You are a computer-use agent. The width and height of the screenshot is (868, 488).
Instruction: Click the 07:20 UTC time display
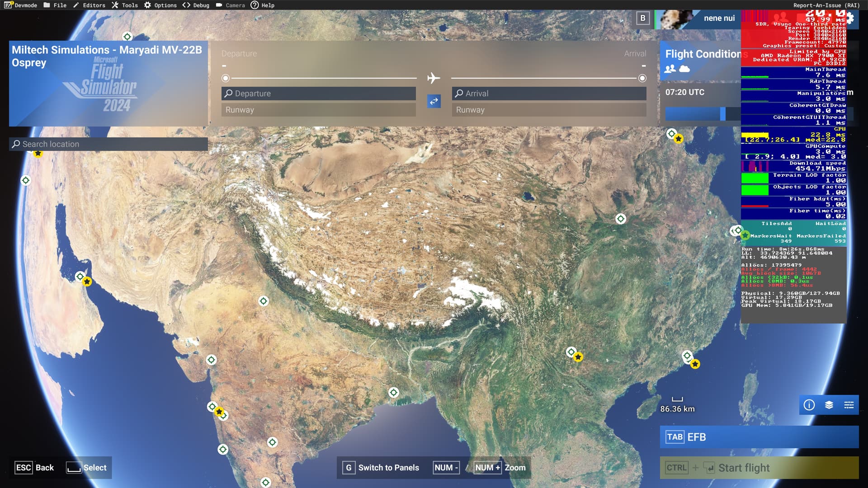pyautogui.click(x=684, y=92)
